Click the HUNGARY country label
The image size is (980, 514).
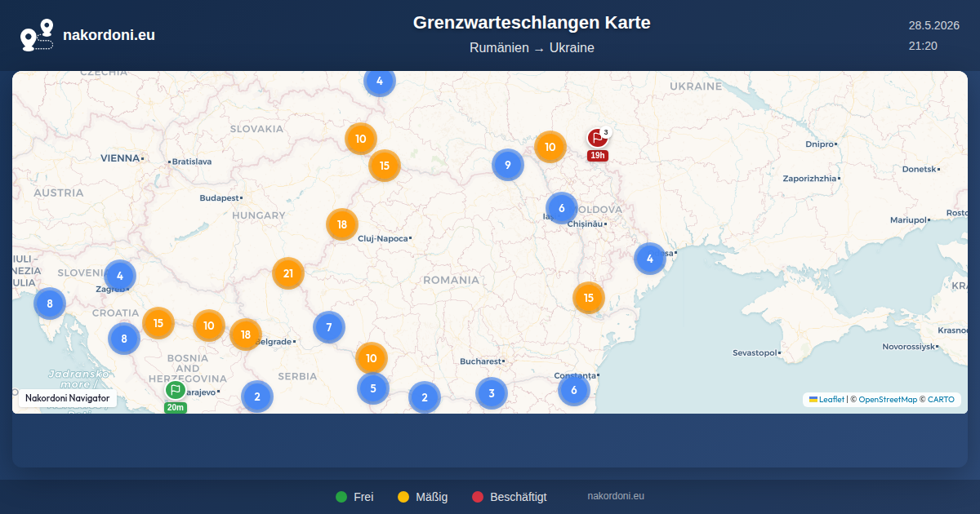click(x=259, y=215)
